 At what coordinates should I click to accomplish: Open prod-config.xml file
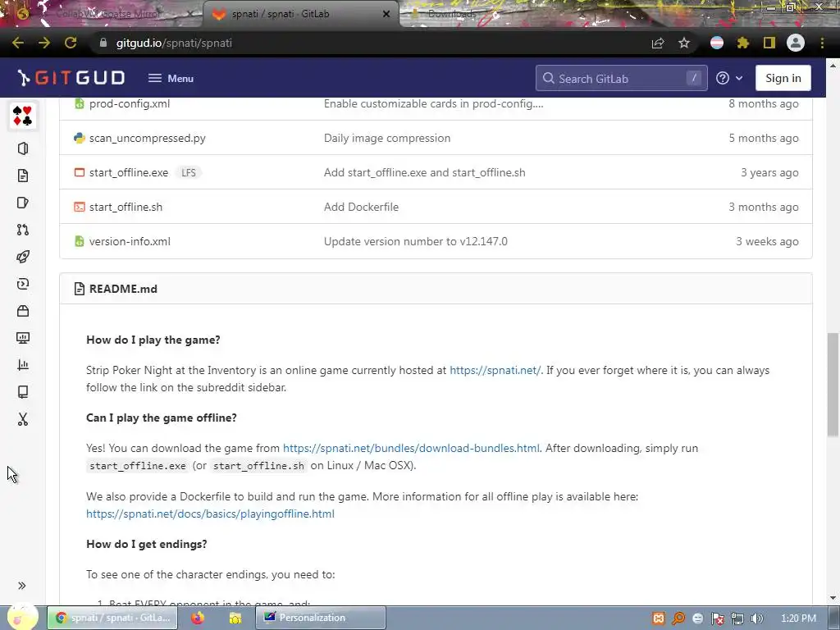tap(130, 104)
